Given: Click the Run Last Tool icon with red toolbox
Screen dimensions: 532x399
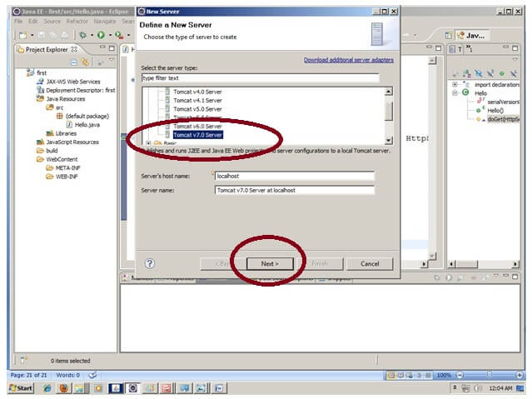Looking at the screenshot, I should [118, 35].
